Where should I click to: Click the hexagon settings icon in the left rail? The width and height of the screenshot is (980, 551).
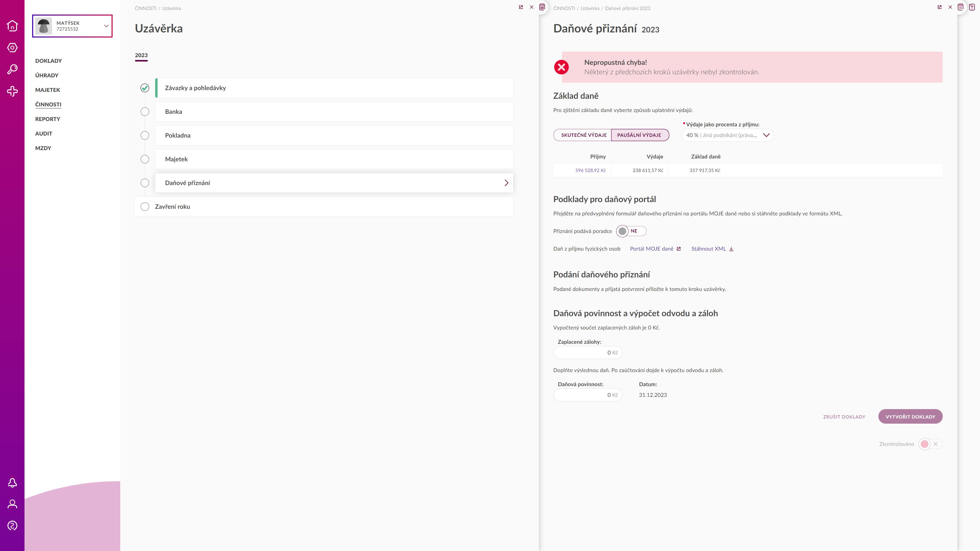(12, 47)
